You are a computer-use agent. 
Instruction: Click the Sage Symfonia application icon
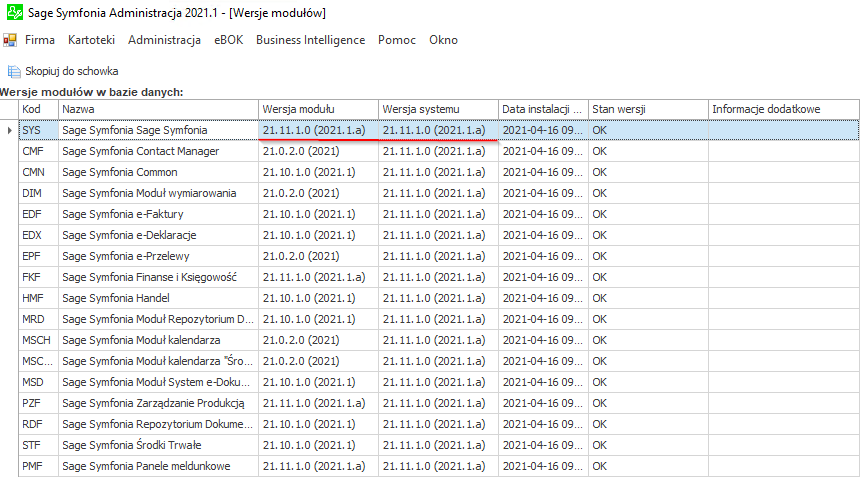[x=14, y=12]
